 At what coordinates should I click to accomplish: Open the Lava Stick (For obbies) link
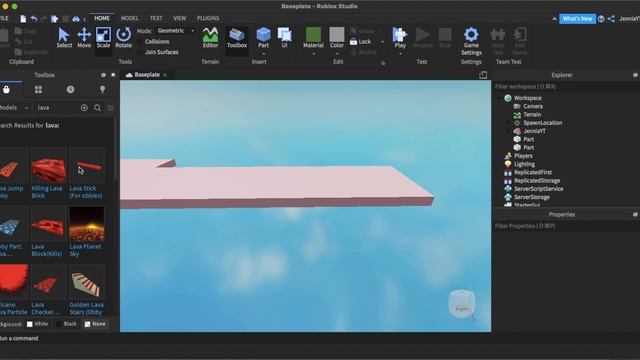pos(86,192)
